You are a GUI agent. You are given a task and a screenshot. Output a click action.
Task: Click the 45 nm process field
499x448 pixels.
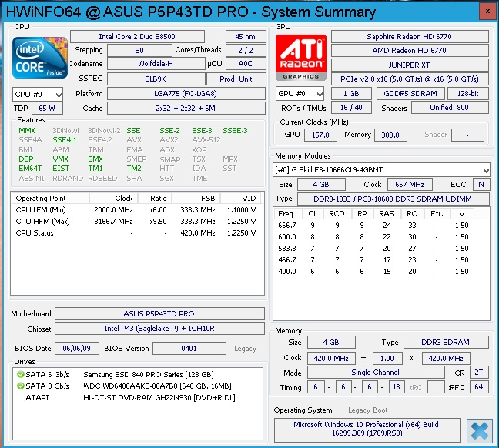[246, 37]
